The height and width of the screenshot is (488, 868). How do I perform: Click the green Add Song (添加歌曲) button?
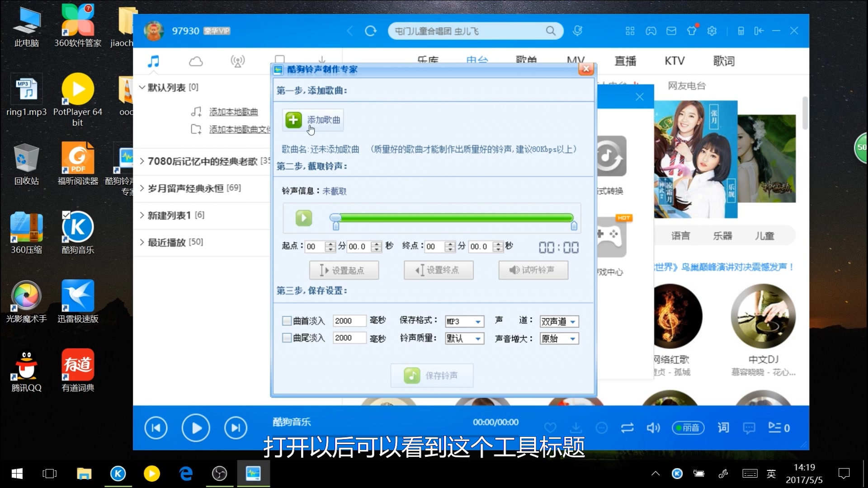point(313,120)
